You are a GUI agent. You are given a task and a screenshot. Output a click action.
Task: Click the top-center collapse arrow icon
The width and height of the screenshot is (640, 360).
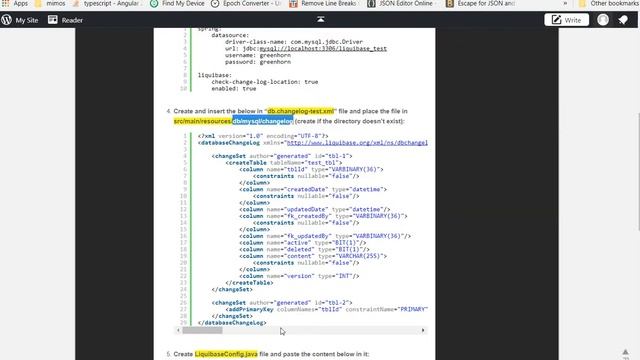(x=321, y=19)
